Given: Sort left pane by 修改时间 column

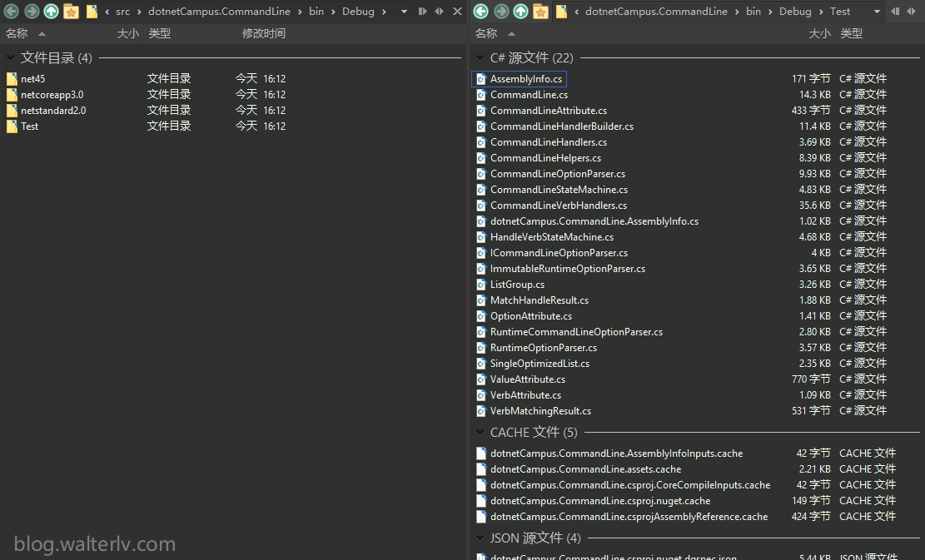Looking at the screenshot, I should [x=263, y=33].
